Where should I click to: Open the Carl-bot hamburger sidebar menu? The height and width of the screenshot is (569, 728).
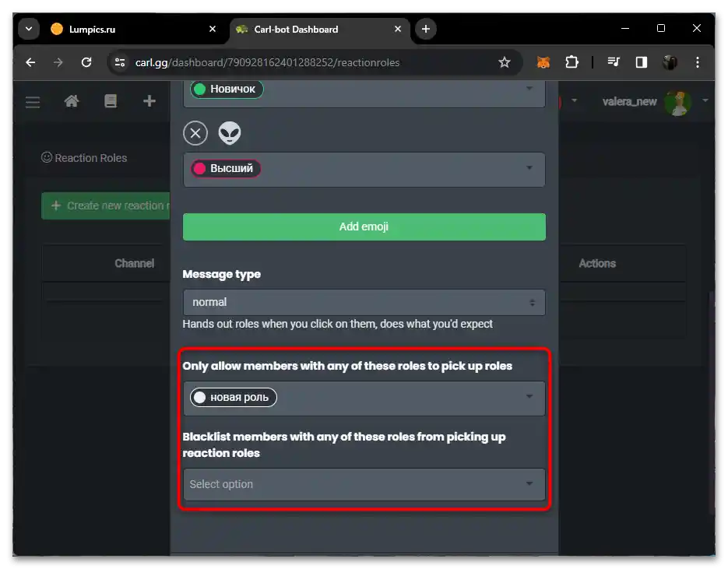point(33,102)
